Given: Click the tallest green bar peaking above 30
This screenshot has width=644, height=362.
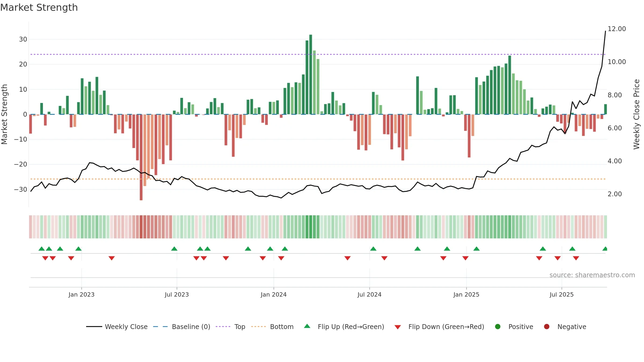Looking at the screenshot, I should coord(311,75).
